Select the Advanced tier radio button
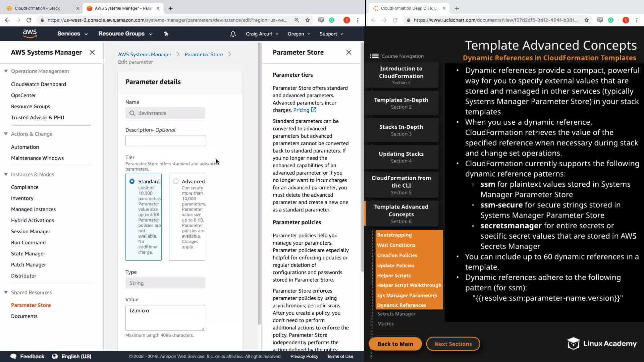This screenshot has height=362, width=644. [x=176, y=181]
